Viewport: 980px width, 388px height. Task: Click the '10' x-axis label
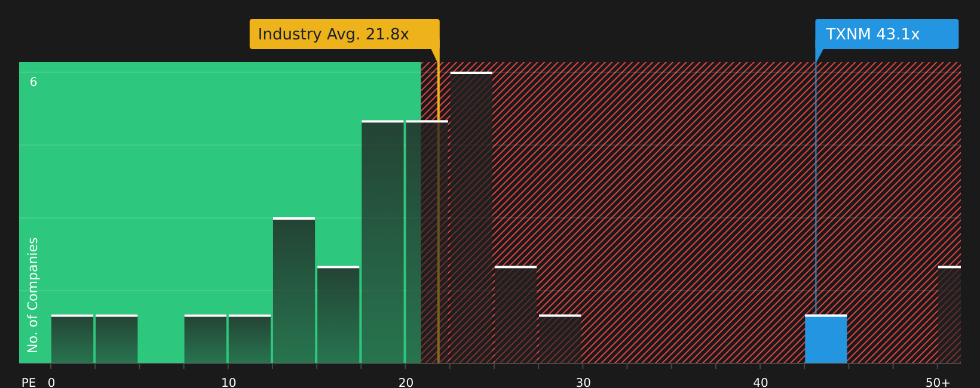click(x=229, y=383)
